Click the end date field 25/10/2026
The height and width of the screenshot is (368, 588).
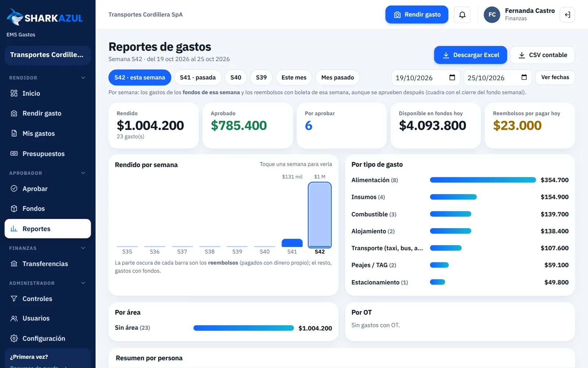[498, 78]
